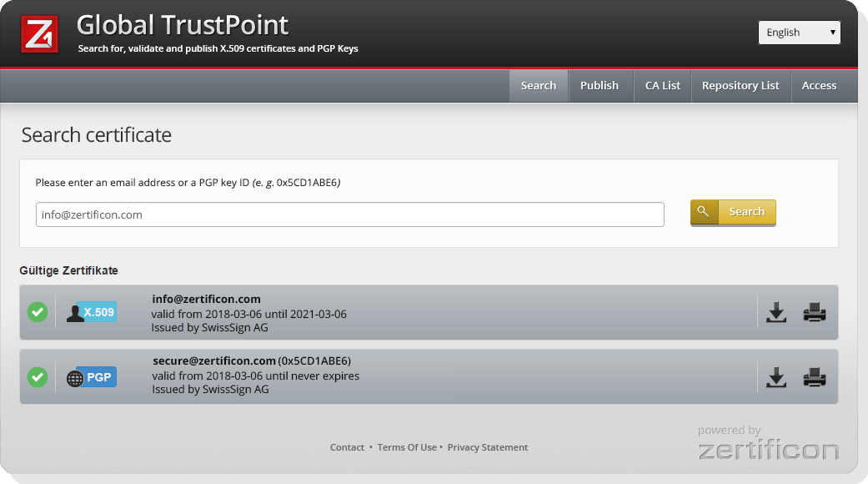The height and width of the screenshot is (484, 868).
Task: Click the Search certificate heading
Action: click(97, 135)
